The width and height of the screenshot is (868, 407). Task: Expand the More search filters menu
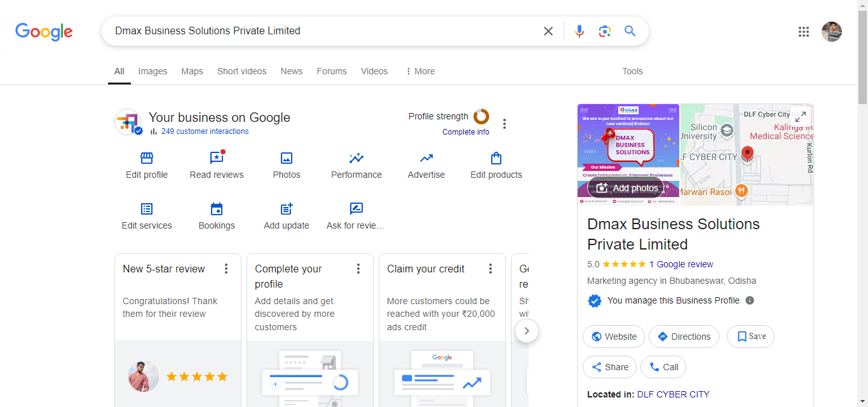point(420,71)
